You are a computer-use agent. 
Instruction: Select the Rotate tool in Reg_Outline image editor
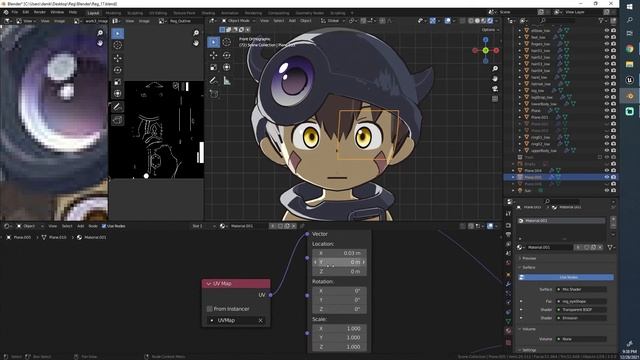coord(118,70)
